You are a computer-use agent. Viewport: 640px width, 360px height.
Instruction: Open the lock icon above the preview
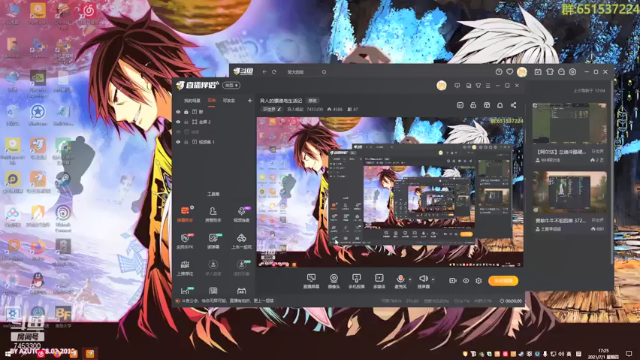tap(473, 105)
